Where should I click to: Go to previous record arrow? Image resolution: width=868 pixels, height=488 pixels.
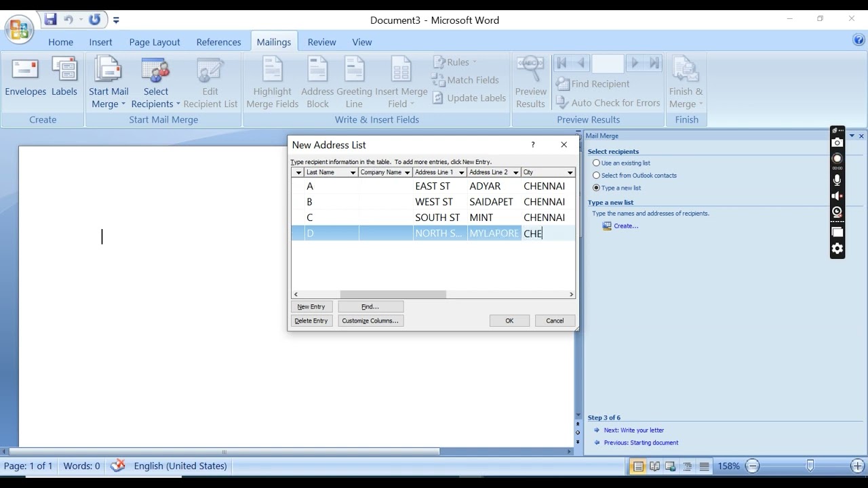coord(581,63)
